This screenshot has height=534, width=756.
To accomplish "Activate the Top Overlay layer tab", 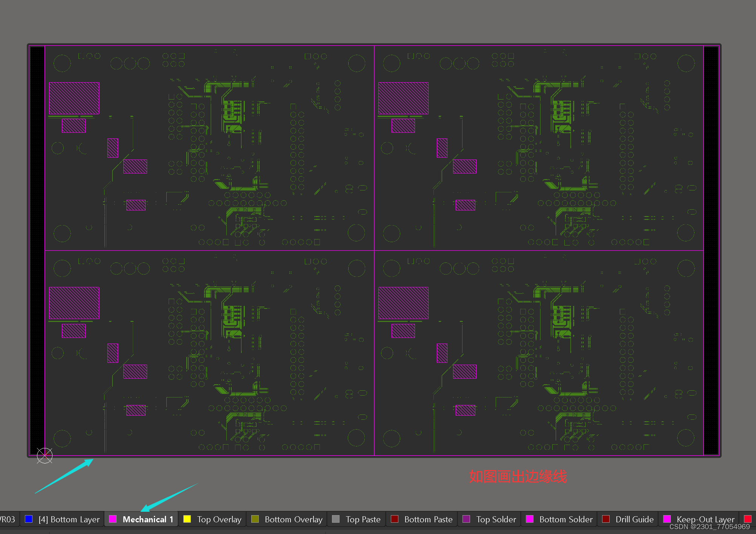I will [219, 519].
